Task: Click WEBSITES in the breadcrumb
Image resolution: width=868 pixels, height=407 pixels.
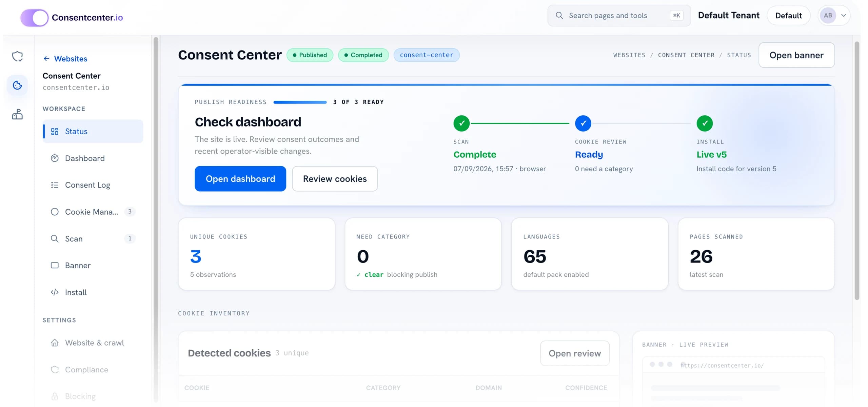Action: pyautogui.click(x=629, y=55)
